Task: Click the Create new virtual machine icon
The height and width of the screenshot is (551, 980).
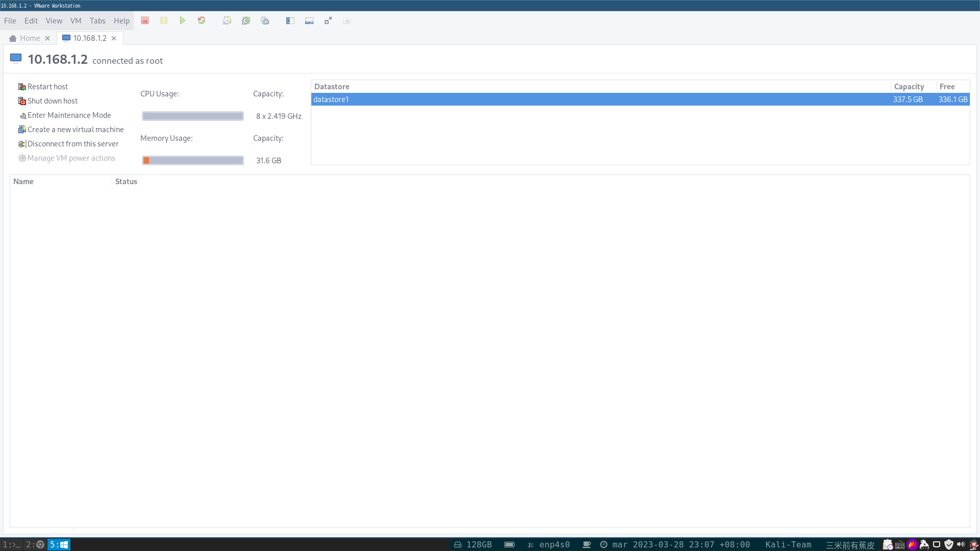Action: [22, 130]
